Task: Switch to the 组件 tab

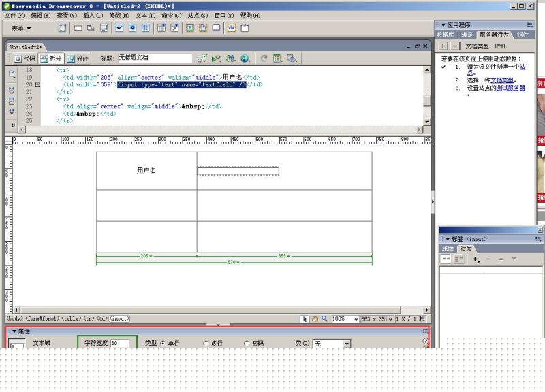Action: (x=523, y=35)
